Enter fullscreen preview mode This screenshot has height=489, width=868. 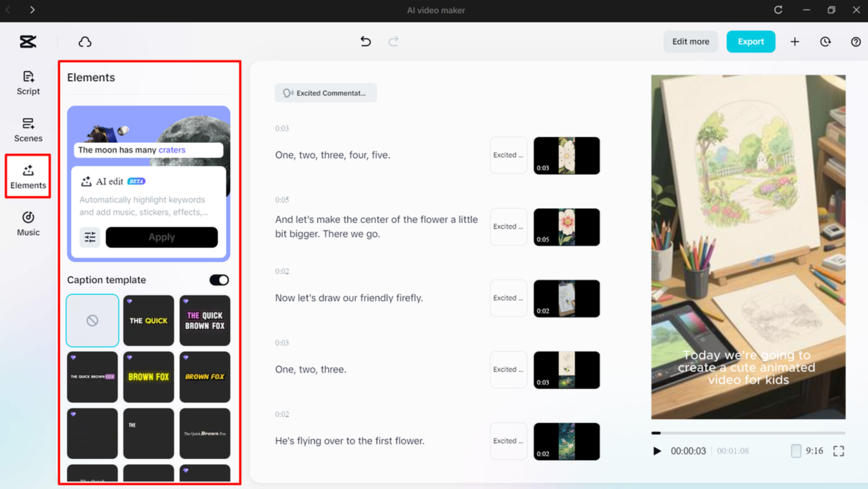(x=839, y=451)
